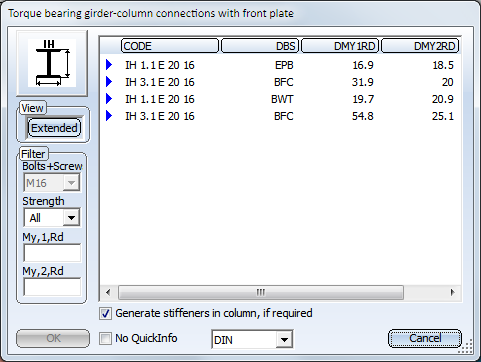Sort by the DBS column header

[261, 46]
